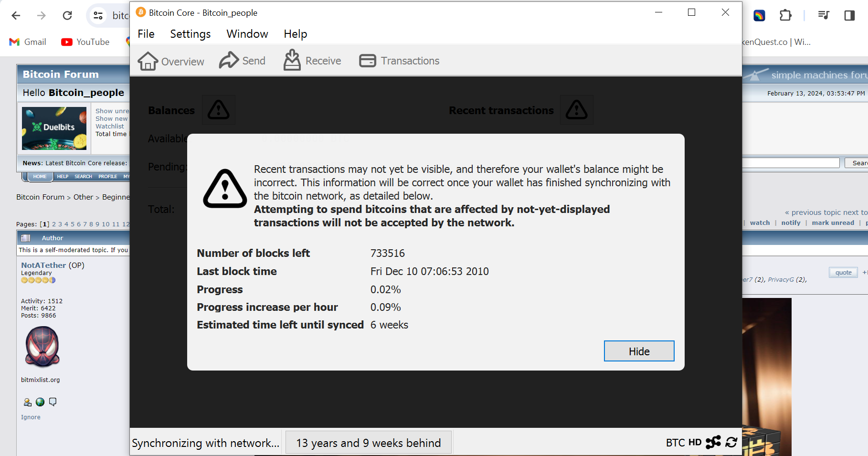Hide the synchronization warning overlay
Screen dimensions: 868x456
pos(639,351)
